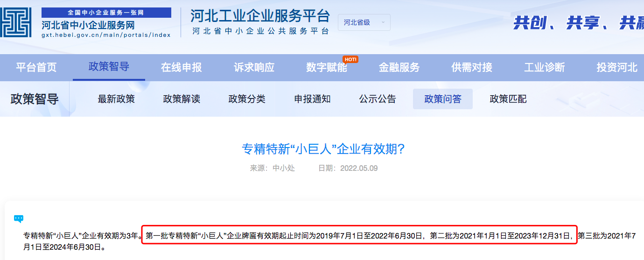Screen dimensions: 644x260
Task: Open the 河北省级 region dropdown
Action: [x=364, y=22]
